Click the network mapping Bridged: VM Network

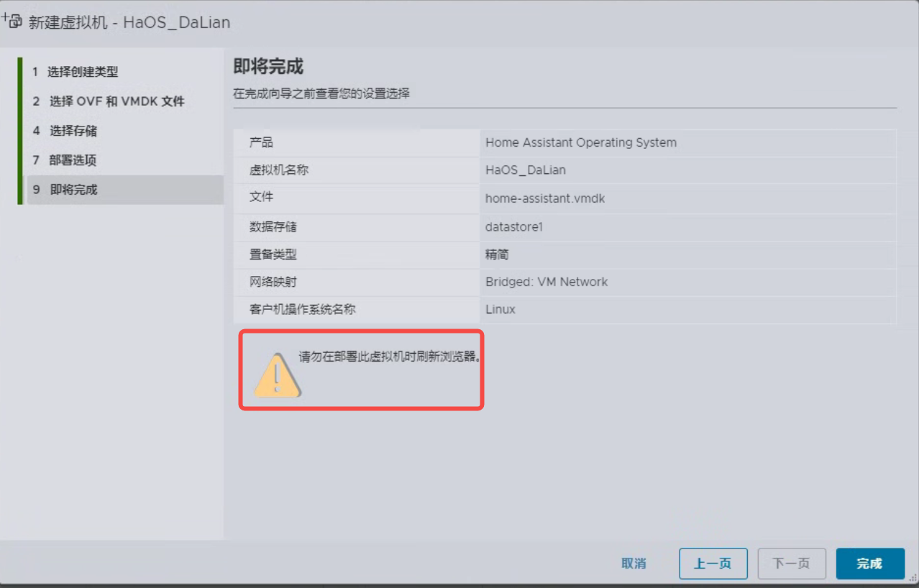point(547,282)
